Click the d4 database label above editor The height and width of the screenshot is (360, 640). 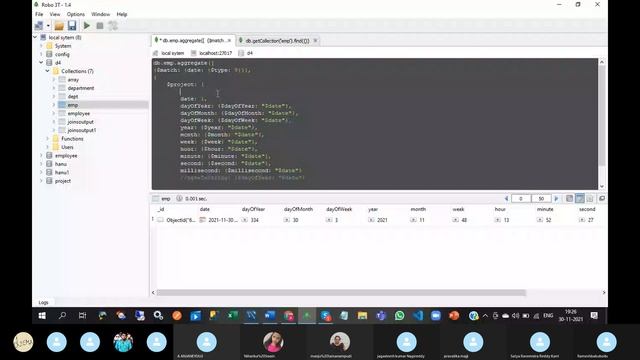[x=249, y=53]
